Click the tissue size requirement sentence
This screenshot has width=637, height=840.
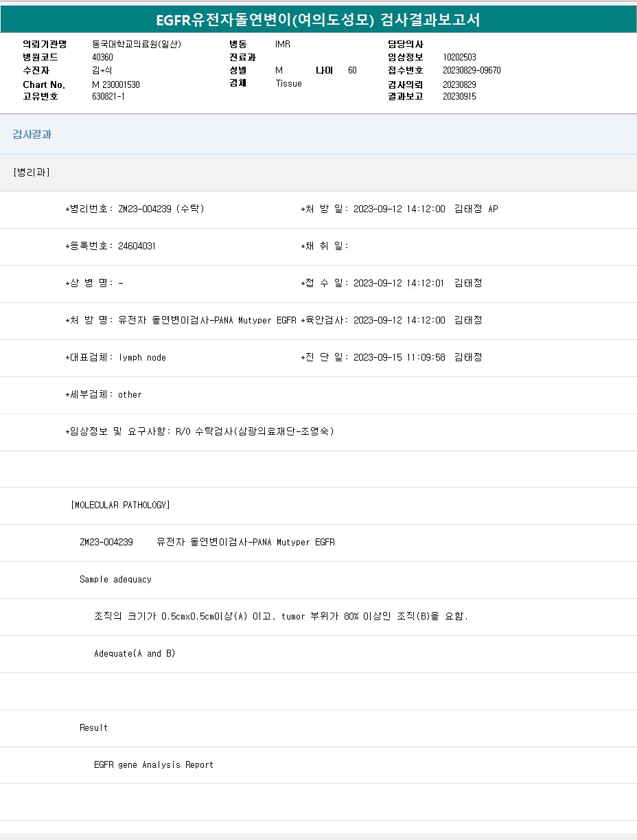coord(281,617)
